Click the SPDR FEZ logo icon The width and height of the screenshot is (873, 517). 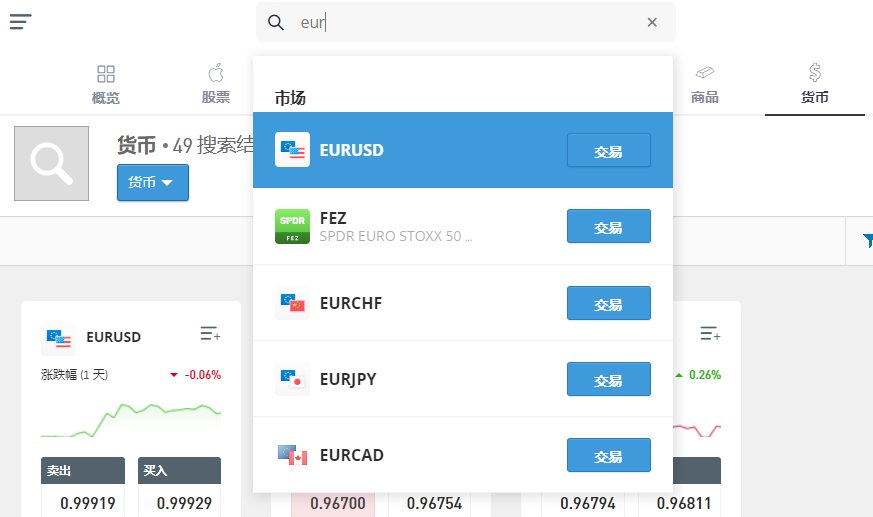point(292,227)
